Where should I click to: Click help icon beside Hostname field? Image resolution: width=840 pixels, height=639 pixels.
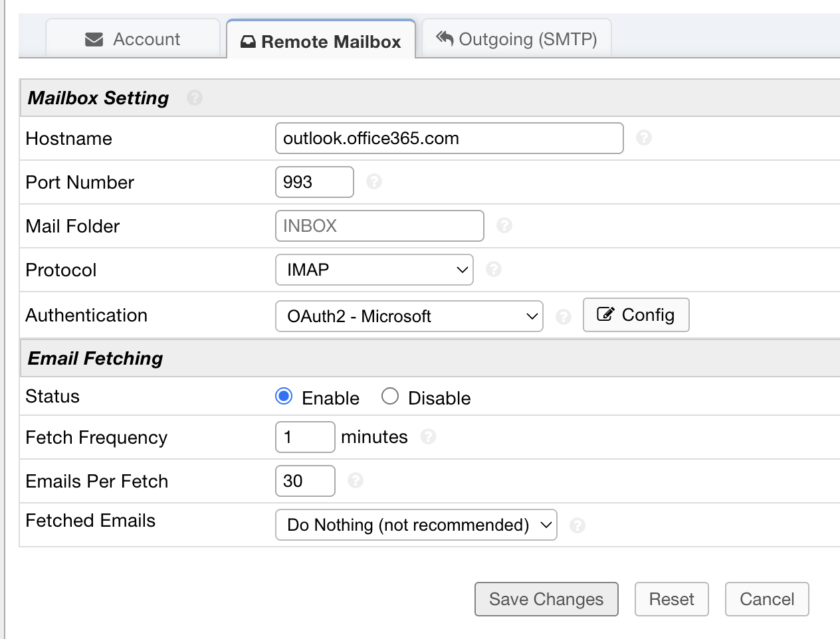(x=643, y=138)
